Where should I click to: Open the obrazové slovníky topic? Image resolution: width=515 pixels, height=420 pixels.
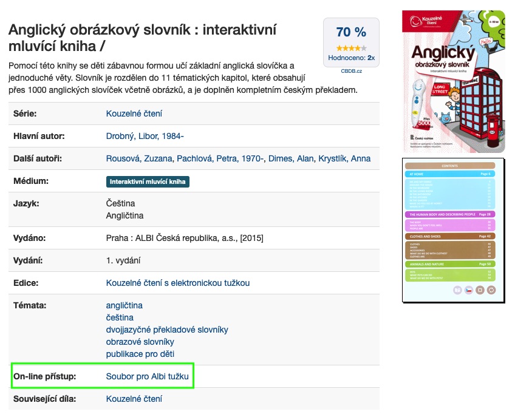click(x=140, y=342)
